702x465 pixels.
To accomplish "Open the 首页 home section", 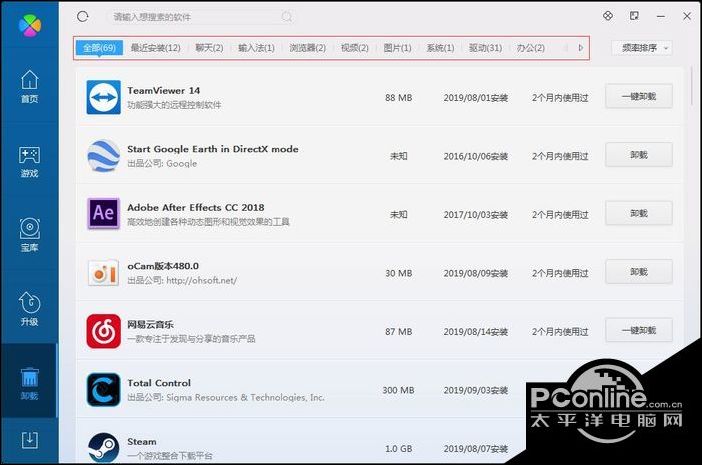I will tap(30, 86).
